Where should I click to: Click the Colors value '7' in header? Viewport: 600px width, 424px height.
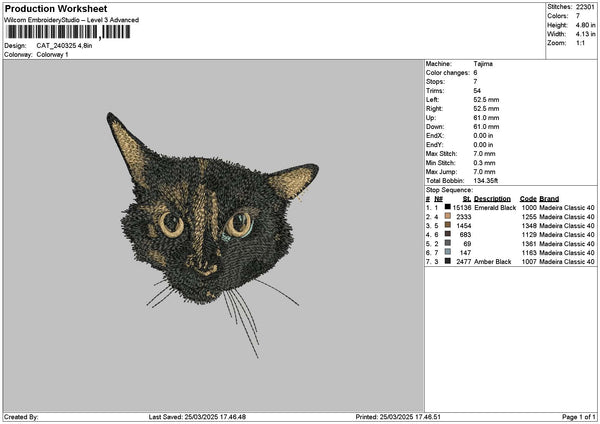click(578, 16)
